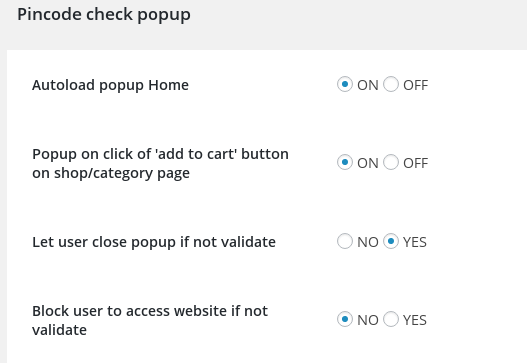527x363 pixels.
Task: Choose YES radio for Let user close popup
Action: point(391,241)
